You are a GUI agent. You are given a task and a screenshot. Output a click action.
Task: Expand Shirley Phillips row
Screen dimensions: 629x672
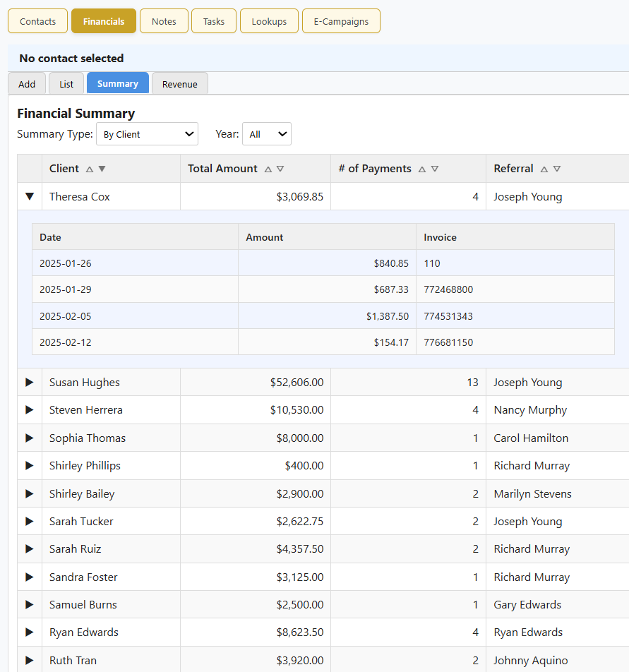(x=30, y=465)
